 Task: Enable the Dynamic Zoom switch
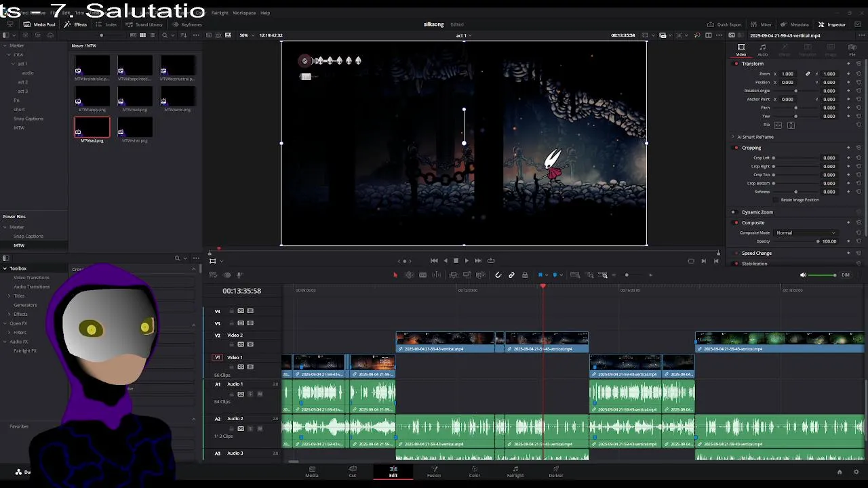point(736,212)
